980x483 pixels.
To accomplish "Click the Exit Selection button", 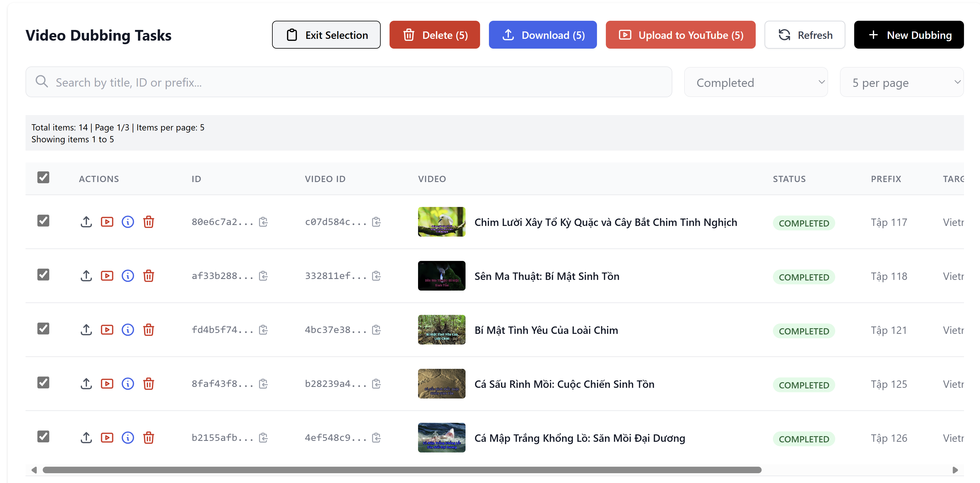I will 326,35.
